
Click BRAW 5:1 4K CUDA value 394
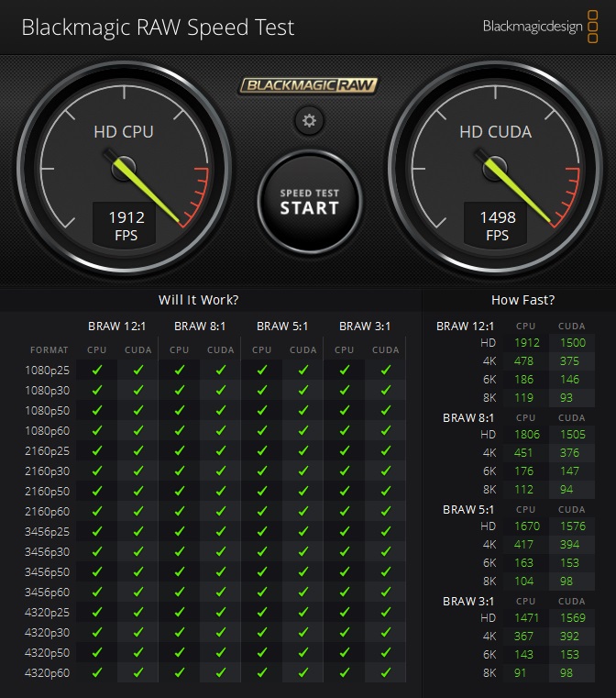tap(569, 545)
